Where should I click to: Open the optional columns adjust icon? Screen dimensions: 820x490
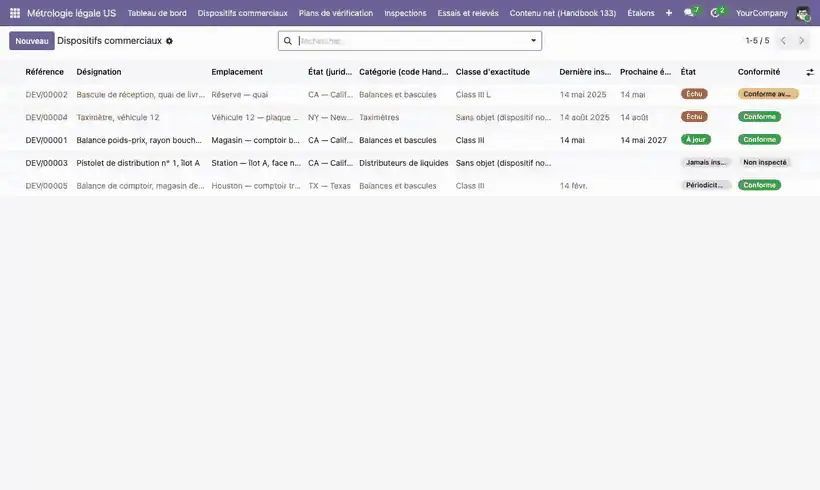[810, 72]
